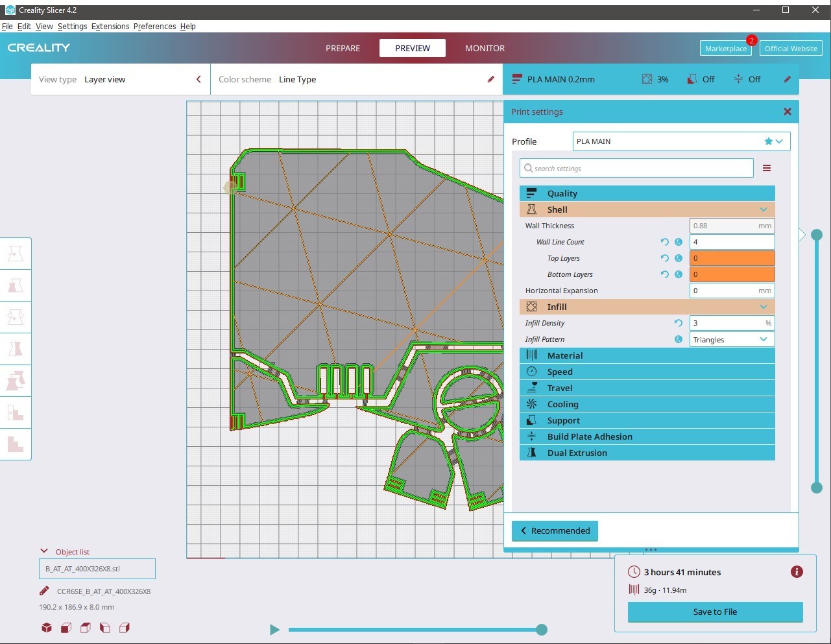831x644 pixels.
Task: Open the Settings menu
Action: [72, 27]
